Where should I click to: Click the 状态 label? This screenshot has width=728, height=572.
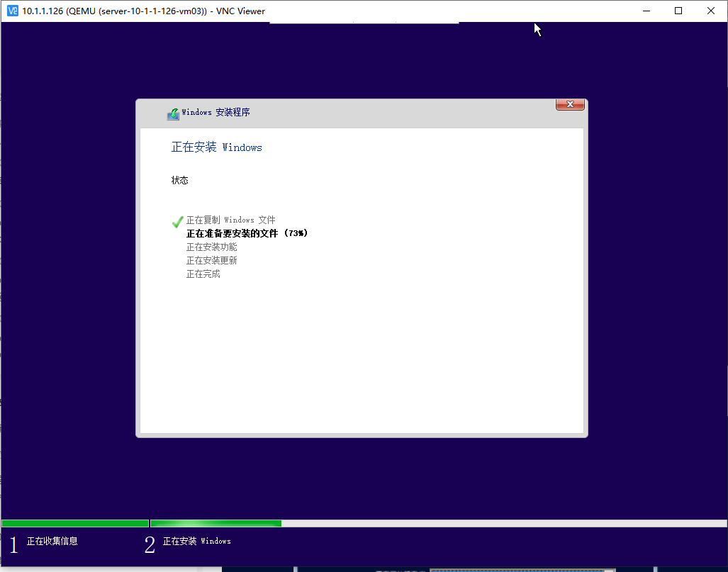point(179,180)
